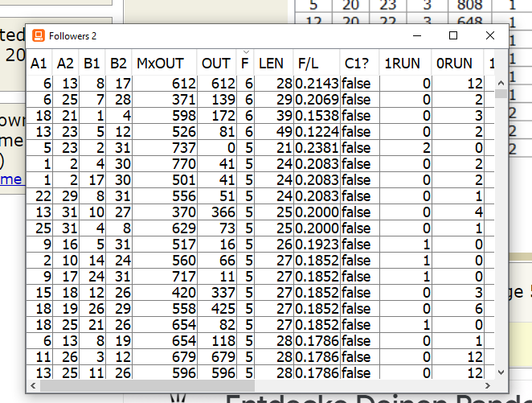Select the 1RUN cell showing 2
This screenshot has height=403, width=532.
point(406,148)
